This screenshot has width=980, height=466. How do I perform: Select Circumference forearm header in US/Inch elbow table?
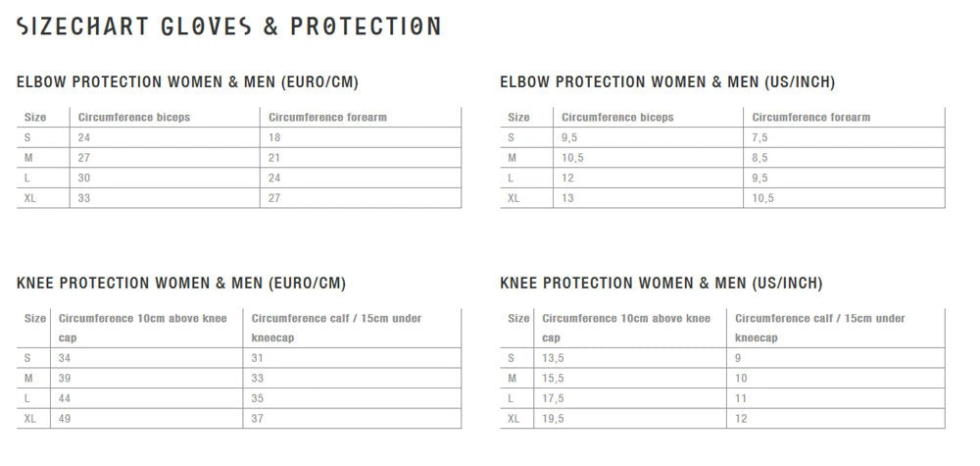(x=811, y=118)
